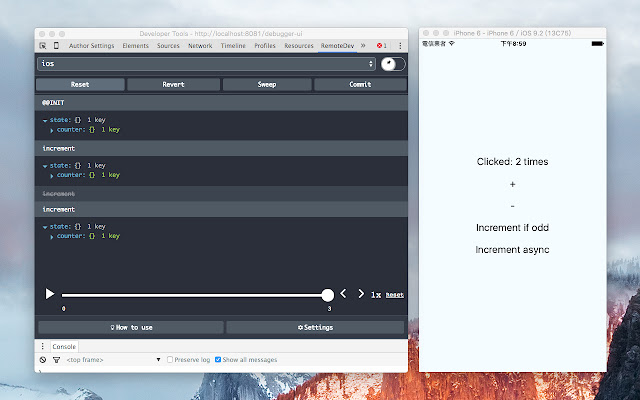Open the DevTools overflow tabs chevron
The height and width of the screenshot is (400, 640).
click(x=363, y=46)
